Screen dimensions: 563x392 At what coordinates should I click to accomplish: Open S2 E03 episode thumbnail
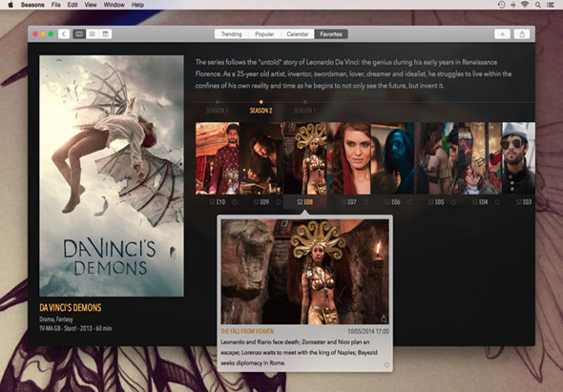click(518, 158)
